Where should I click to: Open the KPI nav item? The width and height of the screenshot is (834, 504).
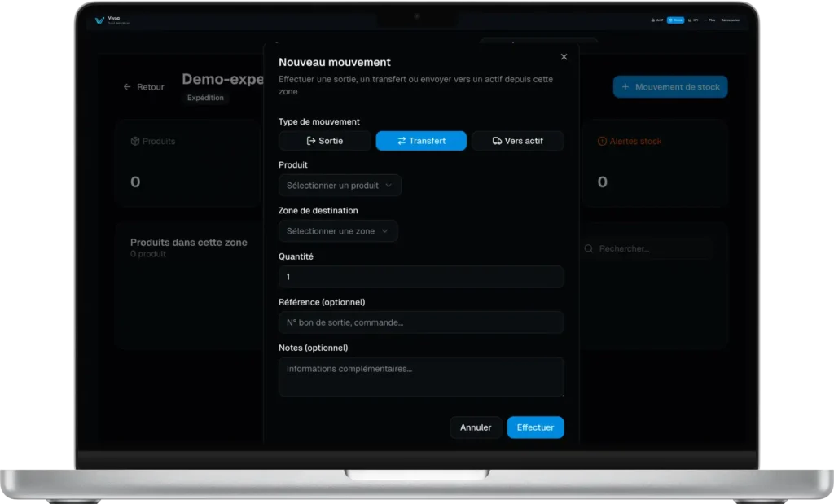(x=693, y=20)
